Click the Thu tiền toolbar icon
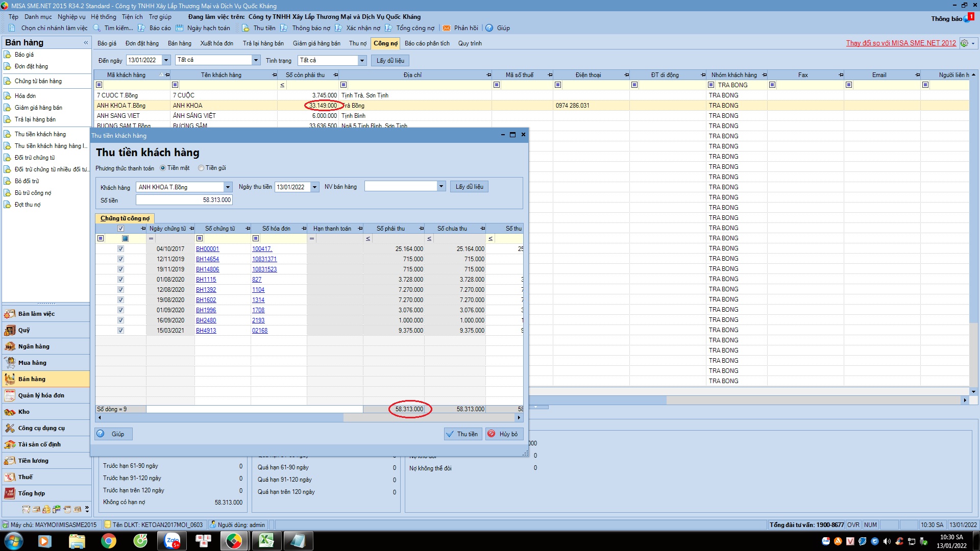 (x=246, y=28)
